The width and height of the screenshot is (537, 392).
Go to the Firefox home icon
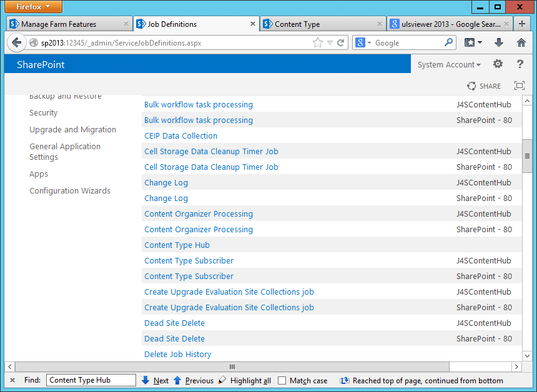tap(521, 42)
